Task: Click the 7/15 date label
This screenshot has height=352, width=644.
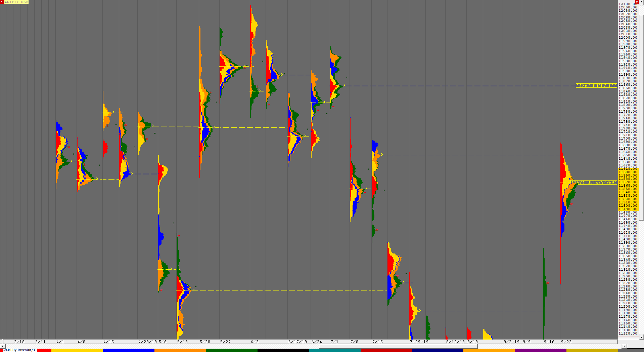Action: (377, 342)
